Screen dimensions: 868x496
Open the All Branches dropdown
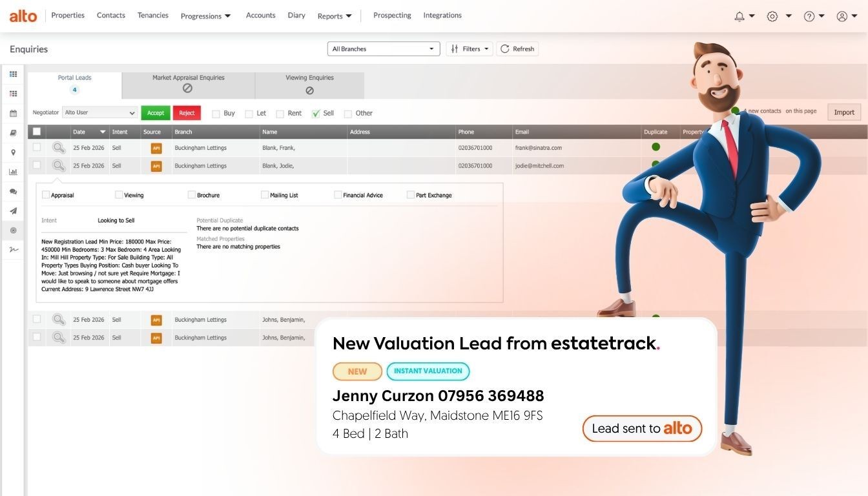pyautogui.click(x=383, y=48)
